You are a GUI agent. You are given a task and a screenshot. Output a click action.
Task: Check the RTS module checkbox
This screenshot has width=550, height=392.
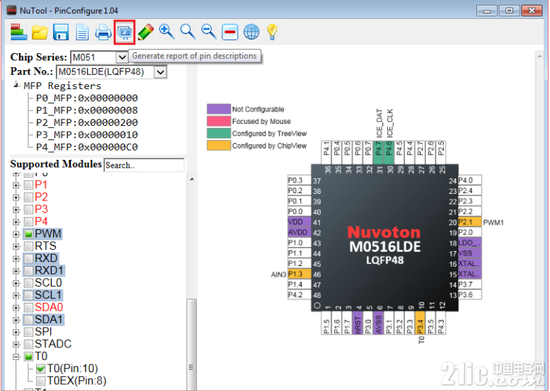point(28,246)
